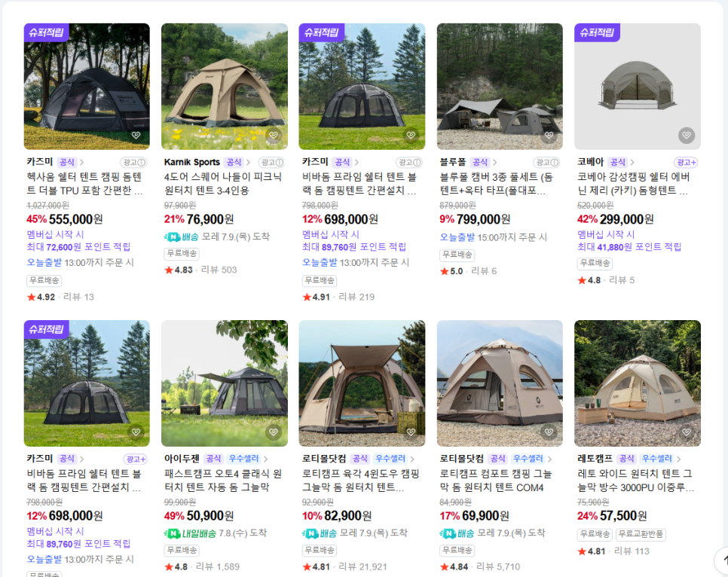The height and width of the screenshot is (577, 728).
Task: Visit 아이두젠 store name link
Action: (x=182, y=459)
